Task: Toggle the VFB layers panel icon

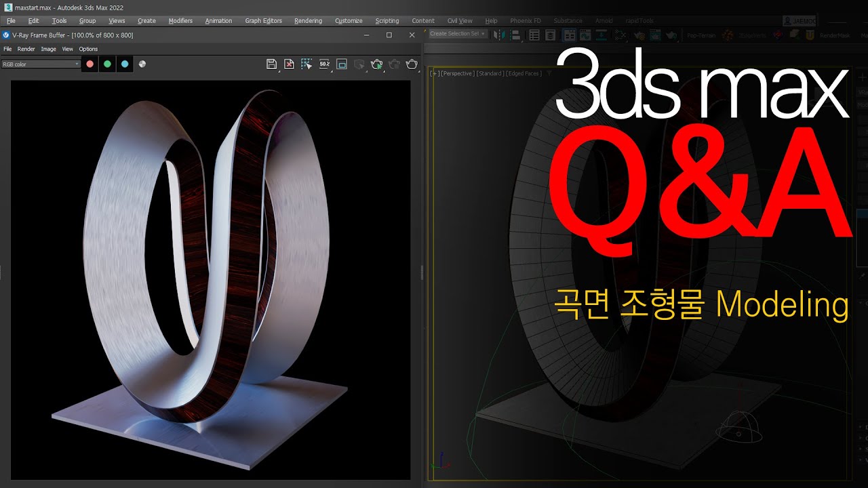Action: pyautogui.click(x=342, y=64)
